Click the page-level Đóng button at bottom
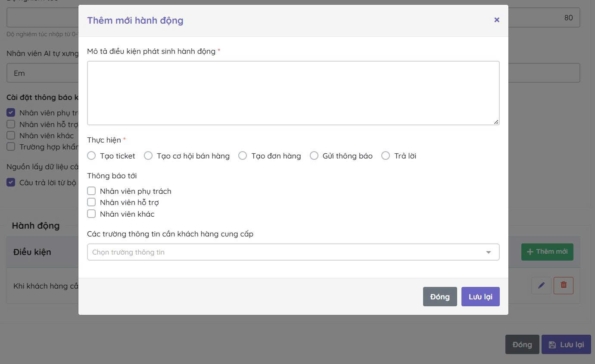 coord(522,345)
